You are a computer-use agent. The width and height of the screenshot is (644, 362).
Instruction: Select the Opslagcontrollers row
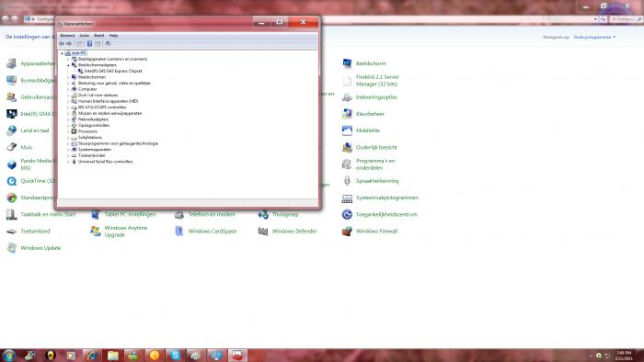[x=94, y=126]
